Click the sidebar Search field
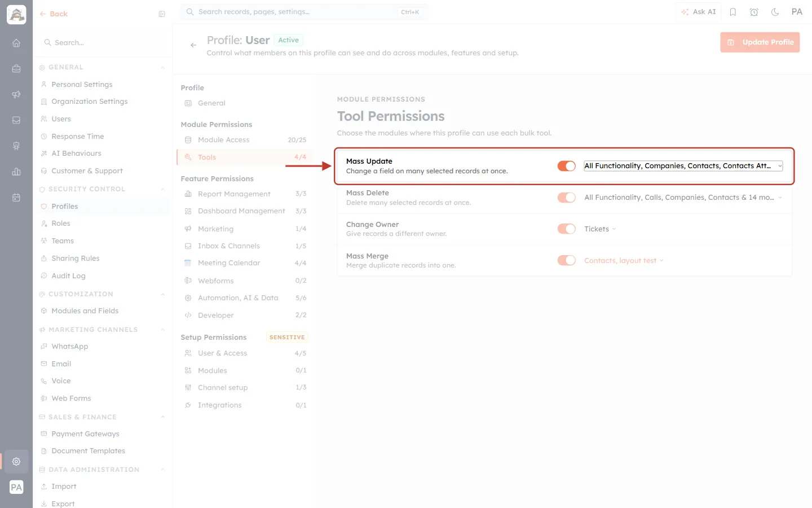 tap(103, 43)
